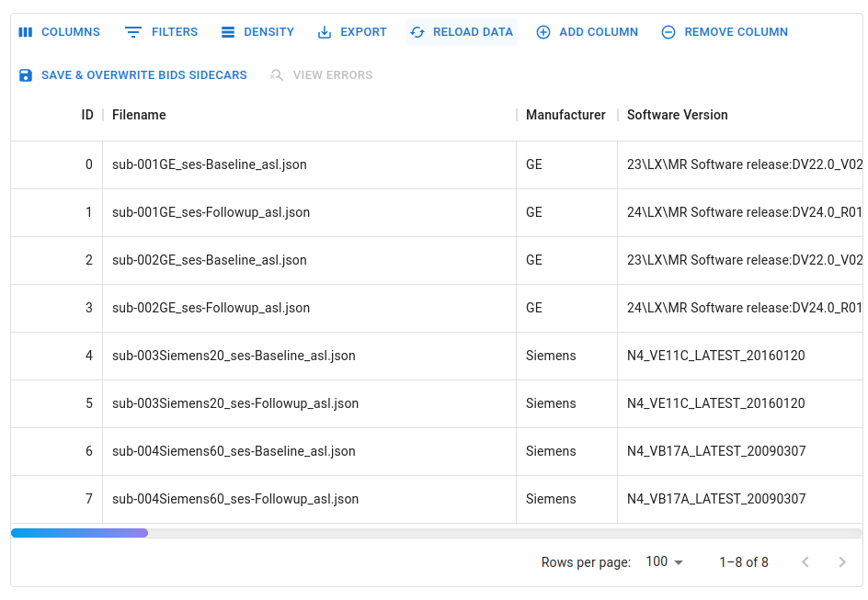The width and height of the screenshot is (868, 600).
Task: Click Manufacturer cell for sub-002GE_ses-Followup
Action: click(x=566, y=308)
